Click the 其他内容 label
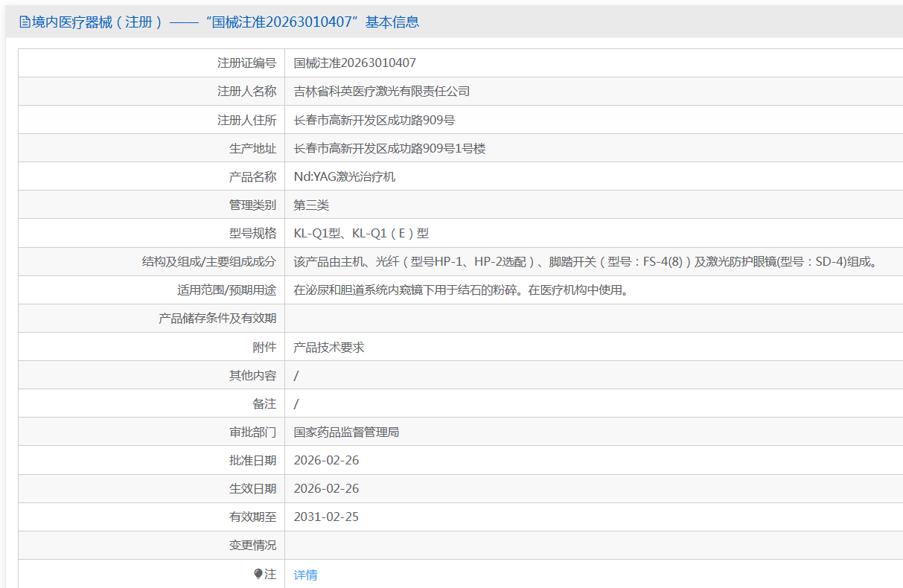The image size is (903, 588). [252, 375]
